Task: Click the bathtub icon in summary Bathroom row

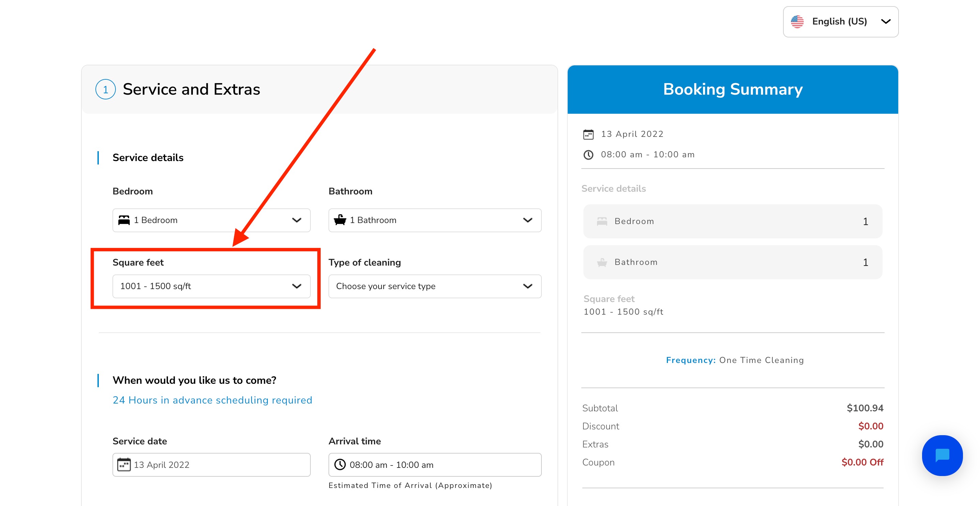Action: point(602,262)
